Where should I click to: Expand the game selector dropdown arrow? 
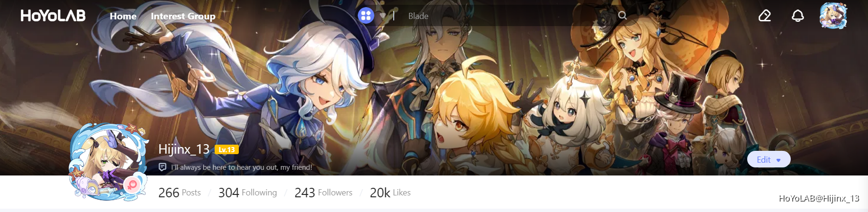point(383,16)
